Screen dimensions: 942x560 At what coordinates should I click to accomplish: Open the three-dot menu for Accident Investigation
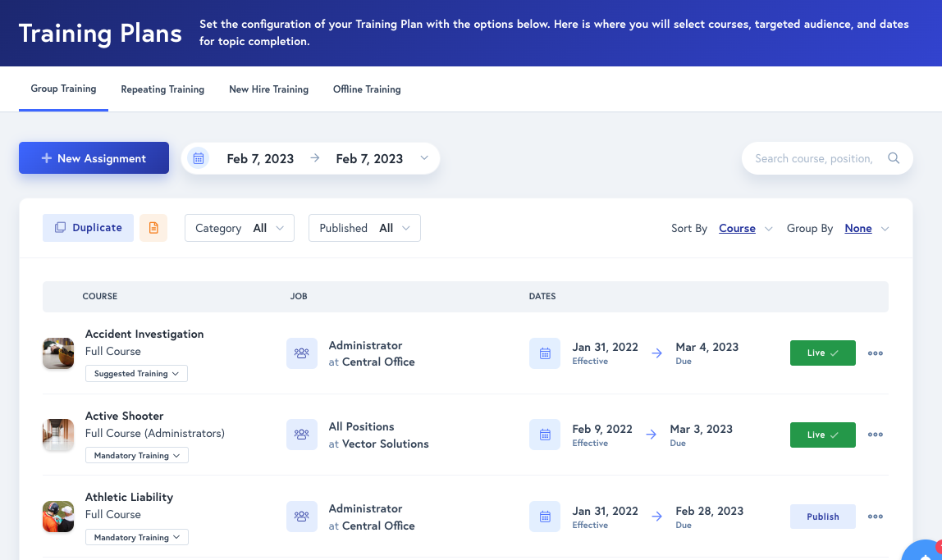pyautogui.click(x=876, y=353)
